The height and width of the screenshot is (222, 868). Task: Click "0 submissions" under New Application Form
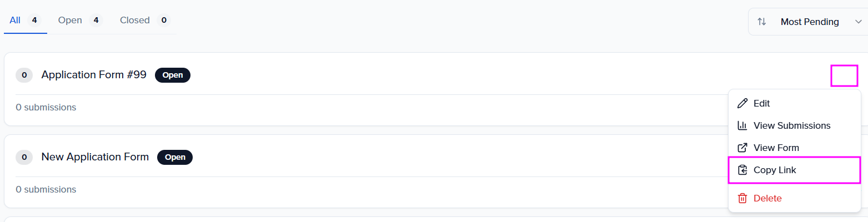click(46, 190)
